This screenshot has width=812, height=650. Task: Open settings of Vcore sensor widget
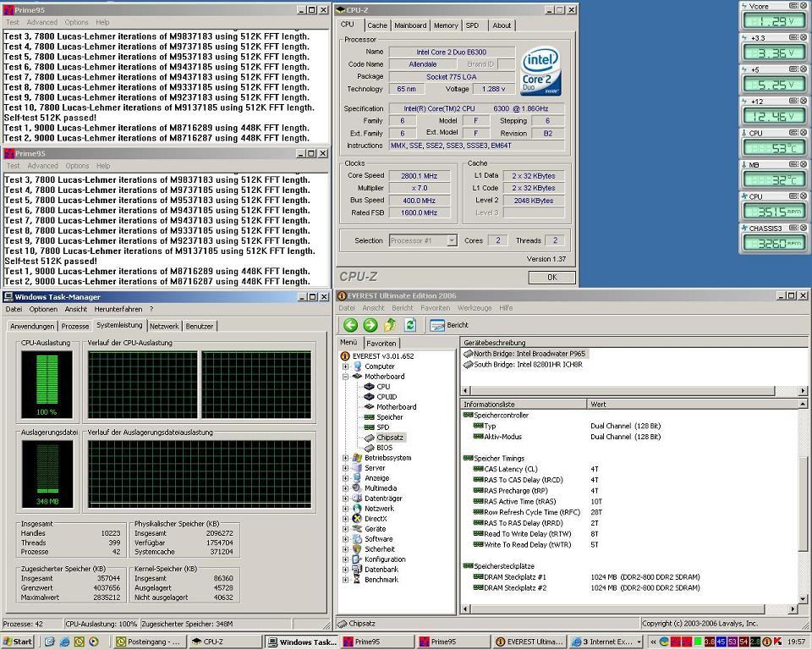[x=793, y=6]
